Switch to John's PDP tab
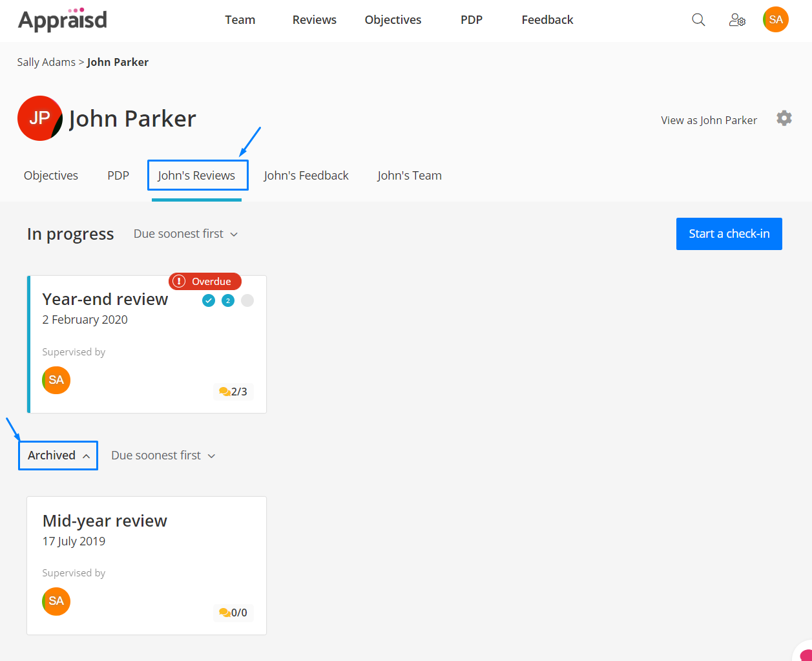Screen dimensions: 812x661 coord(118,176)
